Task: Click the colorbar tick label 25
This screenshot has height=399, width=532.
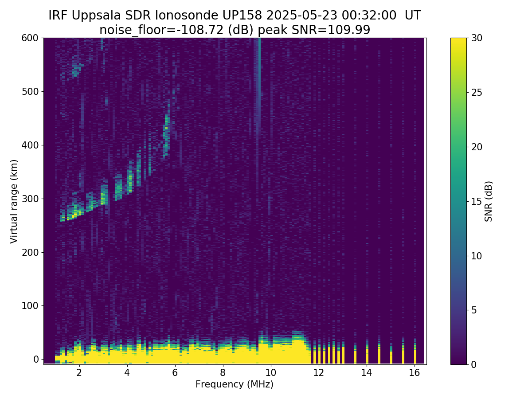Action: tap(476, 93)
